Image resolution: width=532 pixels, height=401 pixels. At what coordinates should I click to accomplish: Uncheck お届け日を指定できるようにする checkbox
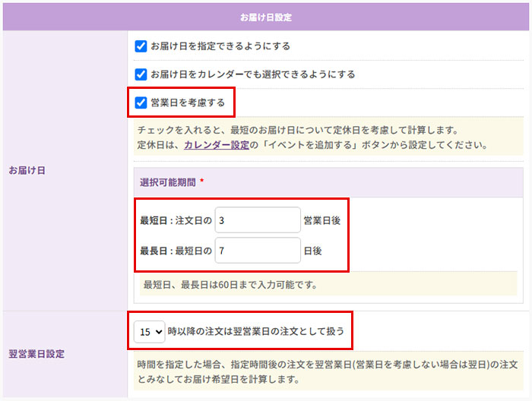[141, 46]
